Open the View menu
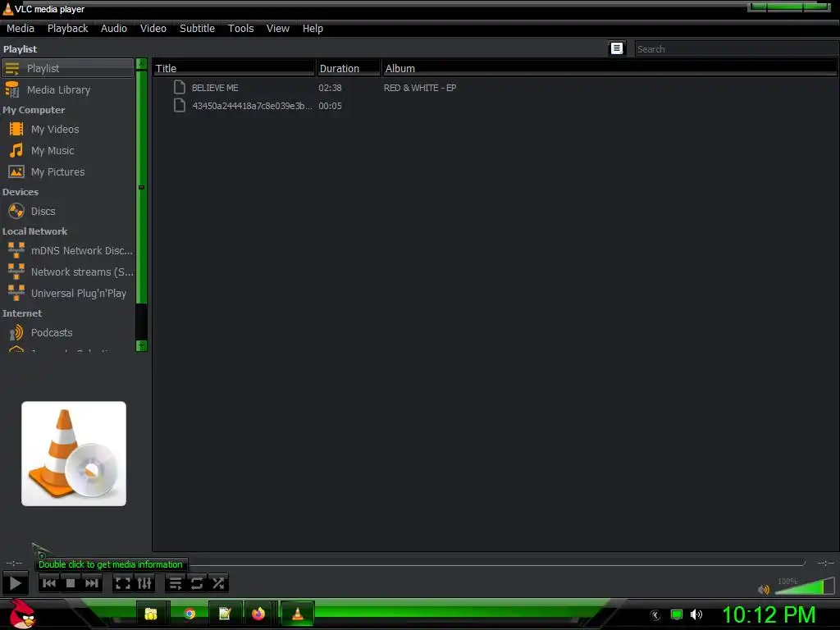 coord(277,29)
